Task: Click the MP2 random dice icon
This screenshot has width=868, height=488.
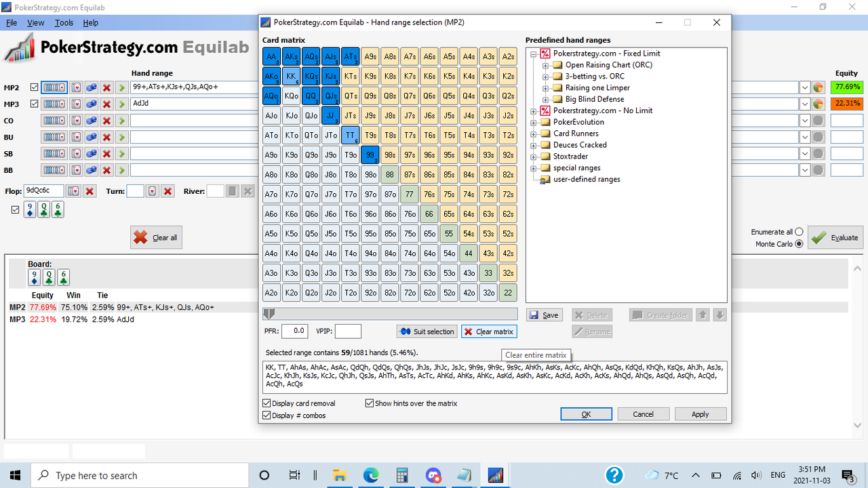Action: click(x=92, y=87)
